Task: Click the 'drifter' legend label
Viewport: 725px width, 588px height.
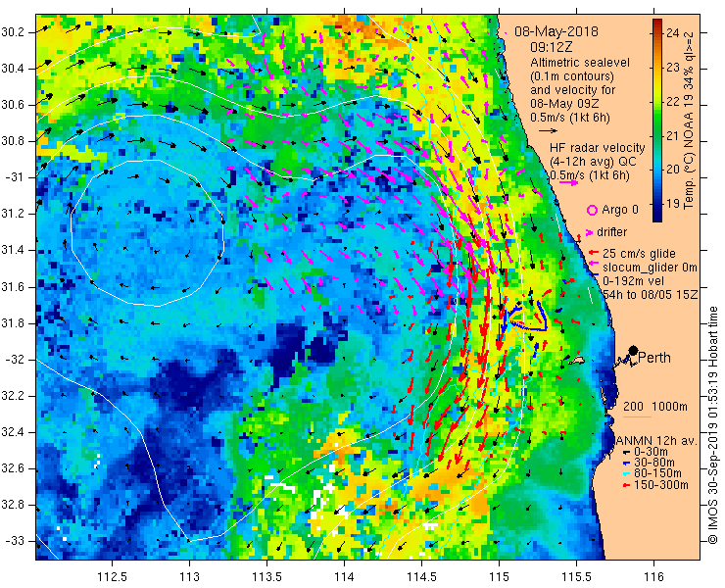Action: pos(611,232)
